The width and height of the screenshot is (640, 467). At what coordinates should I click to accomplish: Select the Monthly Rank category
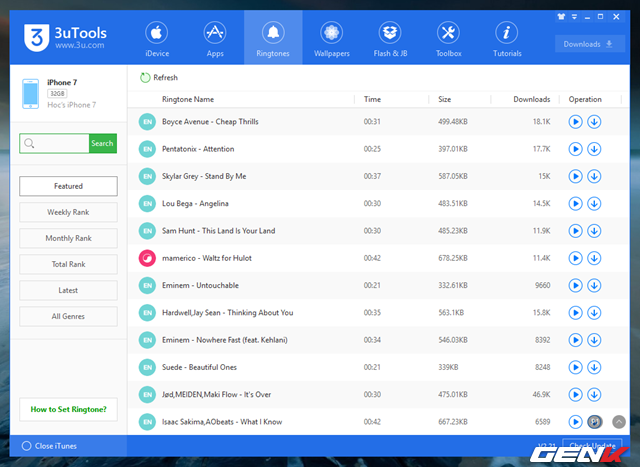[x=68, y=238]
